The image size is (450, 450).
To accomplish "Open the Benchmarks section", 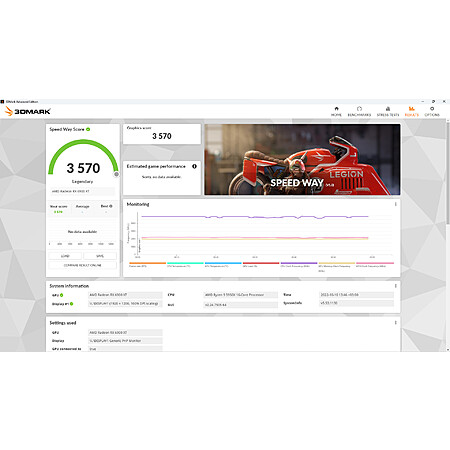I will 359,111.
